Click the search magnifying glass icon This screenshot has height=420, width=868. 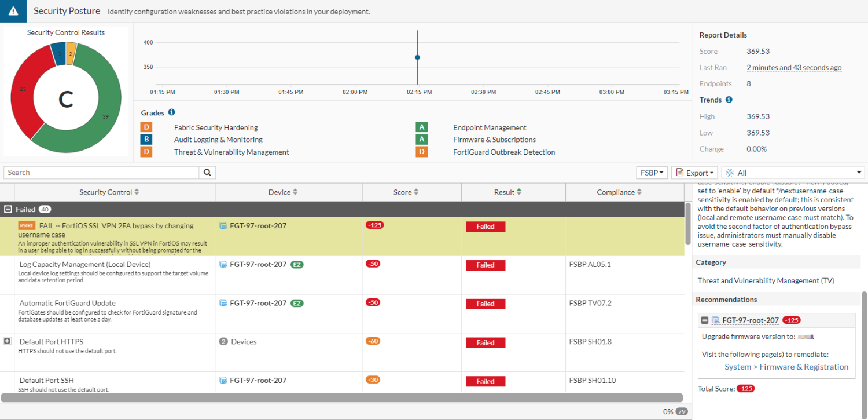click(206, 172)
